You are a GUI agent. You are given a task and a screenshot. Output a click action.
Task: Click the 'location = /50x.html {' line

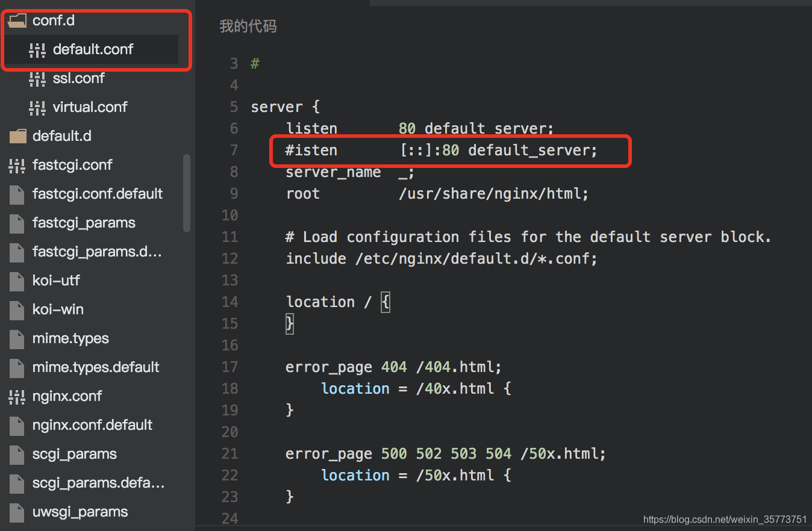click(416, 476)
